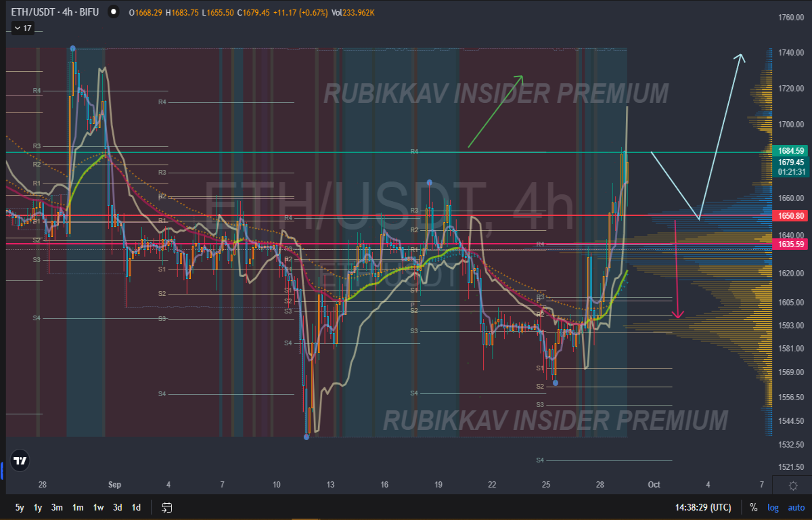Click the market status circle indicator
Screen dimensions: 812x520
(112, 12)
